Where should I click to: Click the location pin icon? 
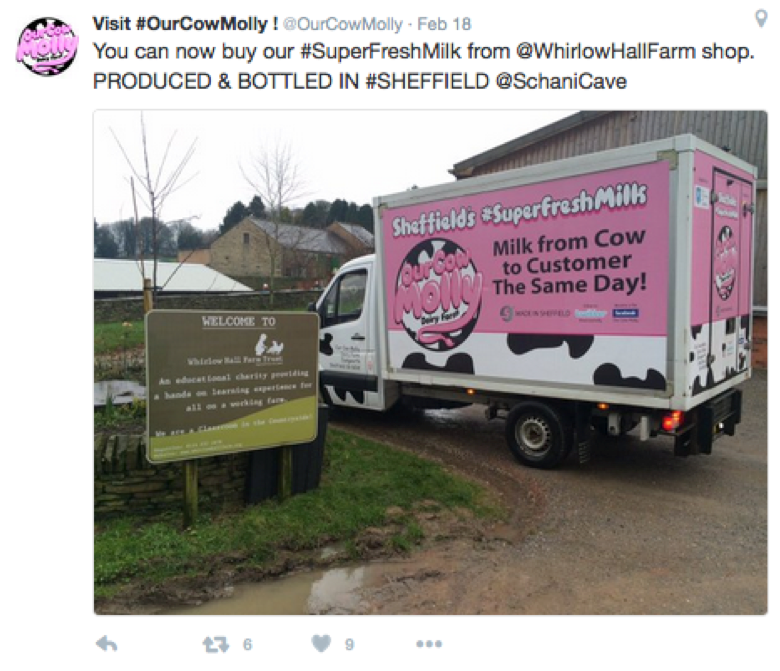[761, 19]
